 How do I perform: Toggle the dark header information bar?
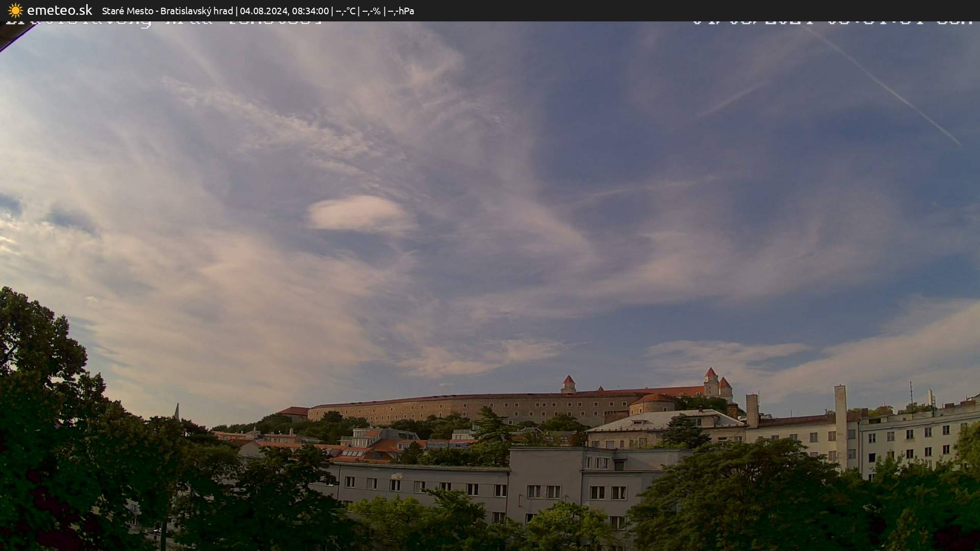(490, 10)
